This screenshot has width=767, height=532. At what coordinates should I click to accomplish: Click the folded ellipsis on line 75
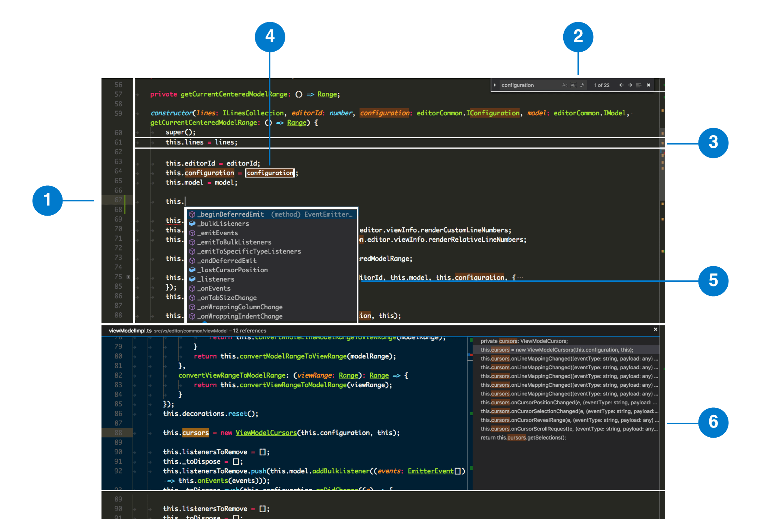520,277
